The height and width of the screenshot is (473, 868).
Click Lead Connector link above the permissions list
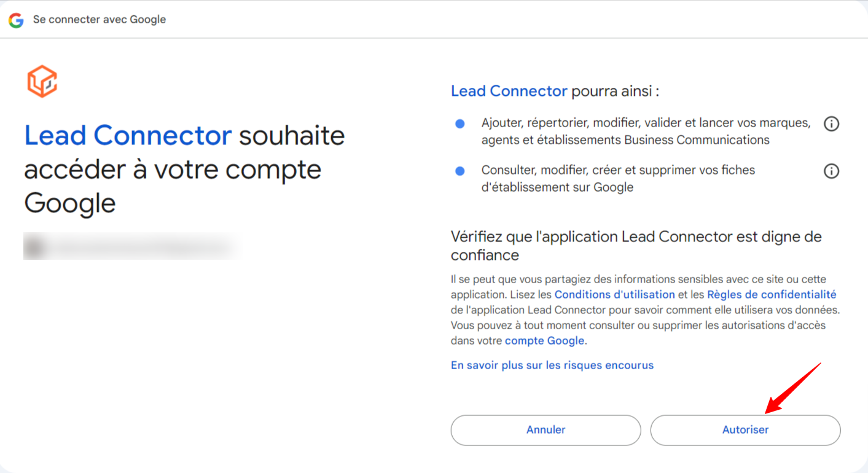click(509, 92)
